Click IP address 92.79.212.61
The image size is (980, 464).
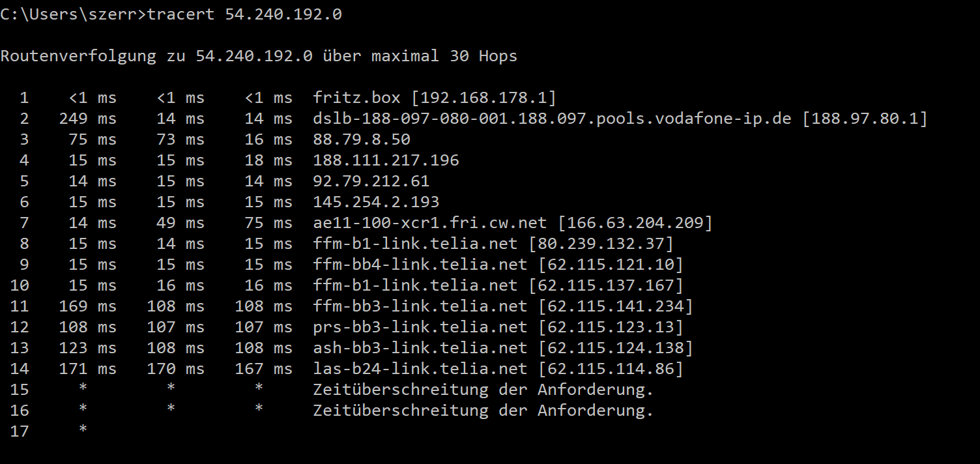coord(371,181)
